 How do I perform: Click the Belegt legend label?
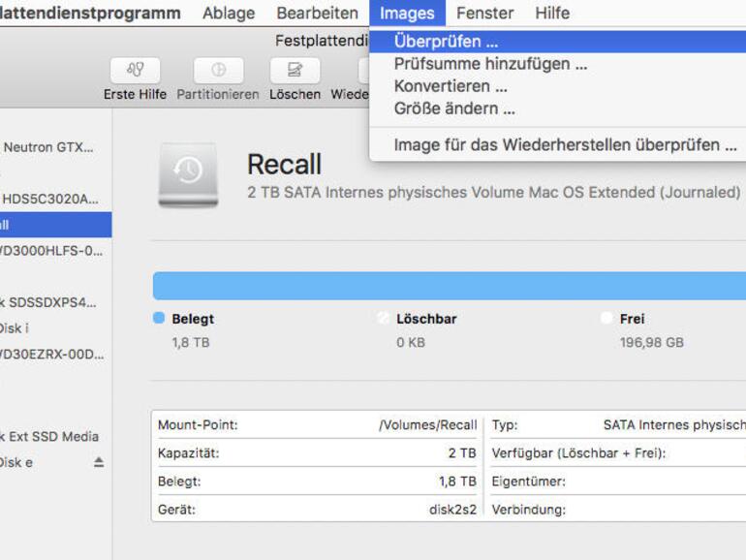193,319
